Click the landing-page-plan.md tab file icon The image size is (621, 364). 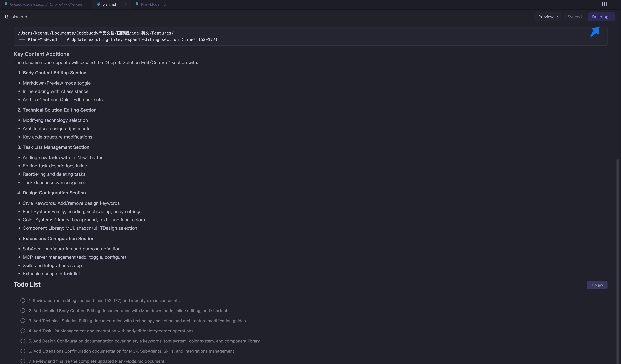(x=6, y=4)
